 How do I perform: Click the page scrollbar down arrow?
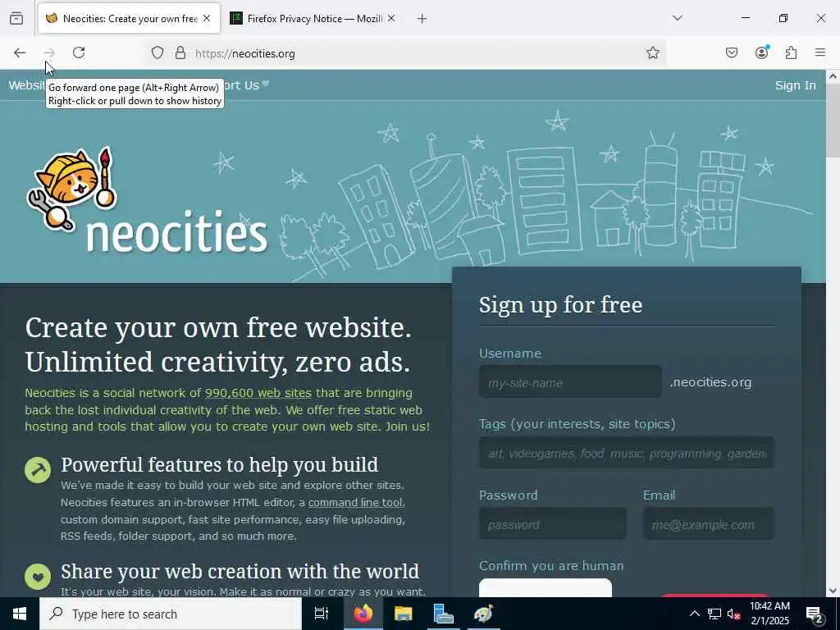point(833,591)
